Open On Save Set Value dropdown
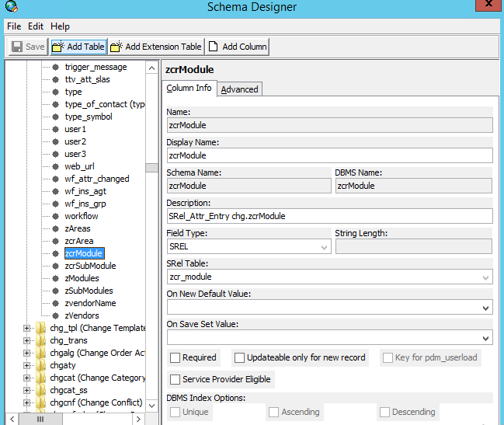 coord(485,338)
